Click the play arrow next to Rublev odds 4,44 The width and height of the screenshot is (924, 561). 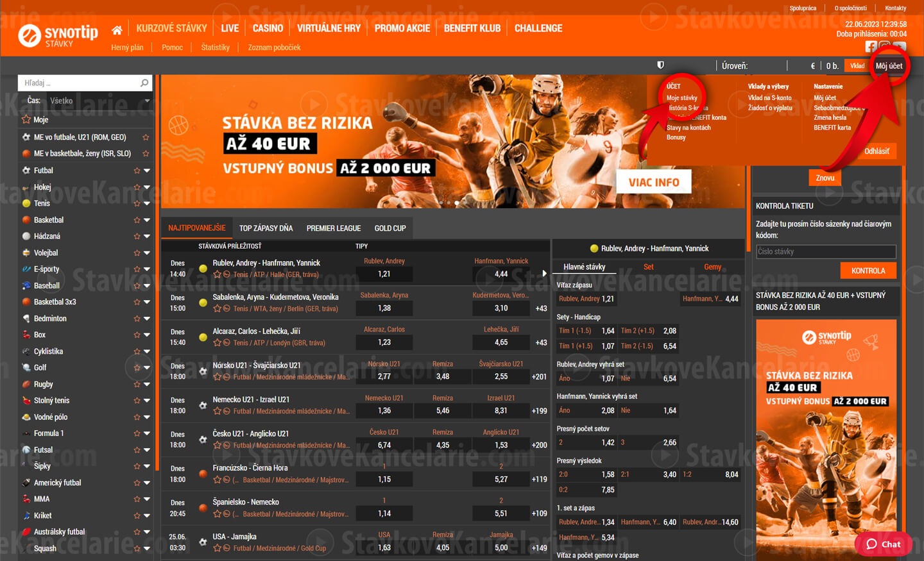pos(545,274)
